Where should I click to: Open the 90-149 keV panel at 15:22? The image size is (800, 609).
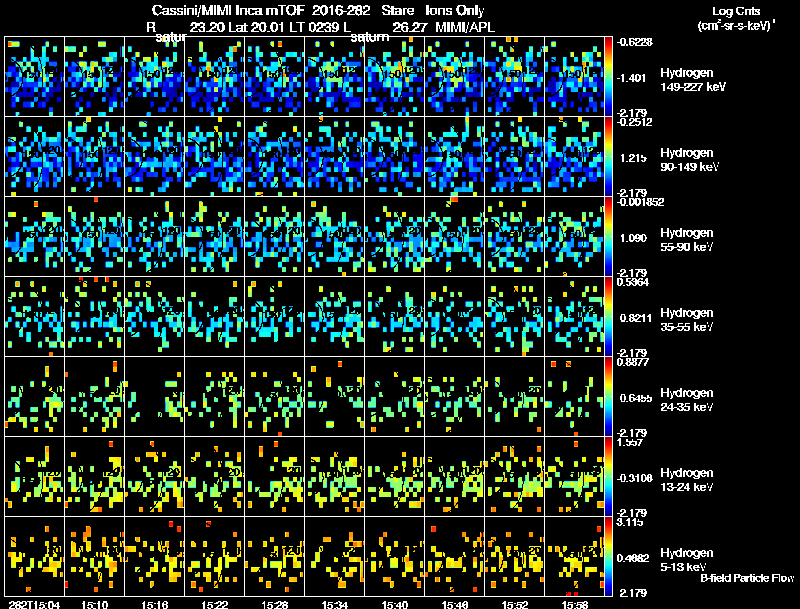tap(215, 157)
